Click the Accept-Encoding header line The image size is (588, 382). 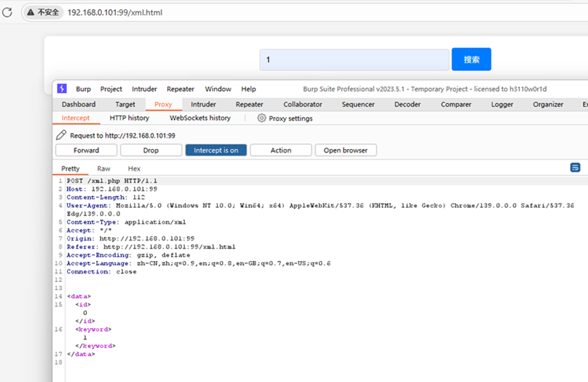coord(128,255)
